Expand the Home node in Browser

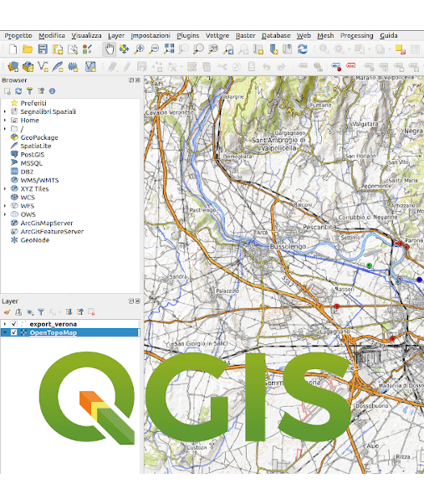(5, 121)
